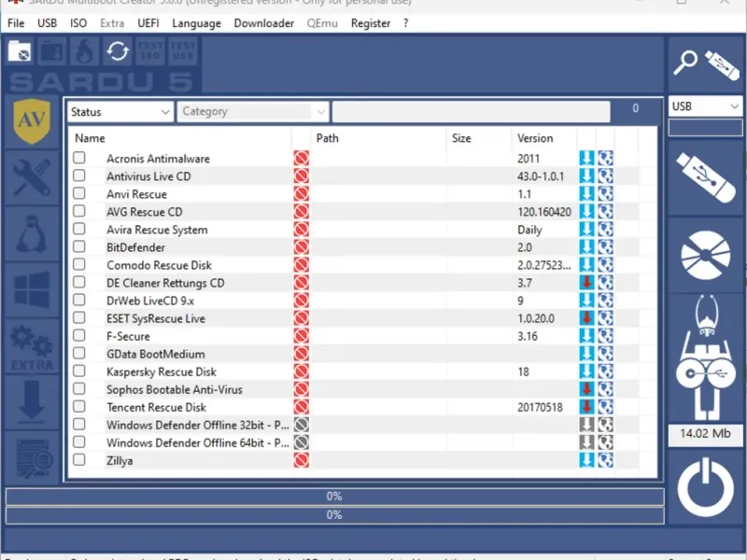The height and width of the screenshot is (560, 747).
Task: Open the Register menu
Action: tap(370, 23)
